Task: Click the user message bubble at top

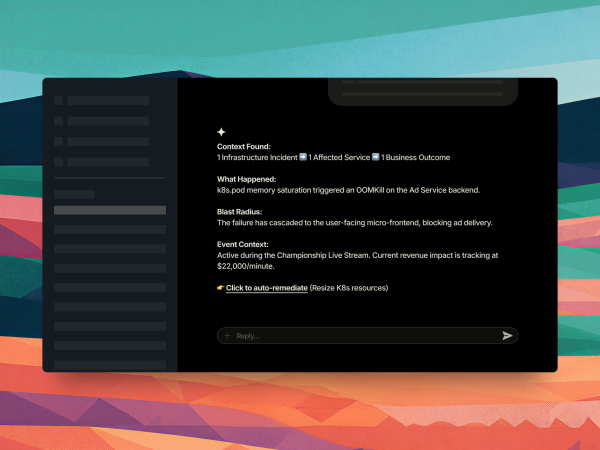Action: click(423, 92)
